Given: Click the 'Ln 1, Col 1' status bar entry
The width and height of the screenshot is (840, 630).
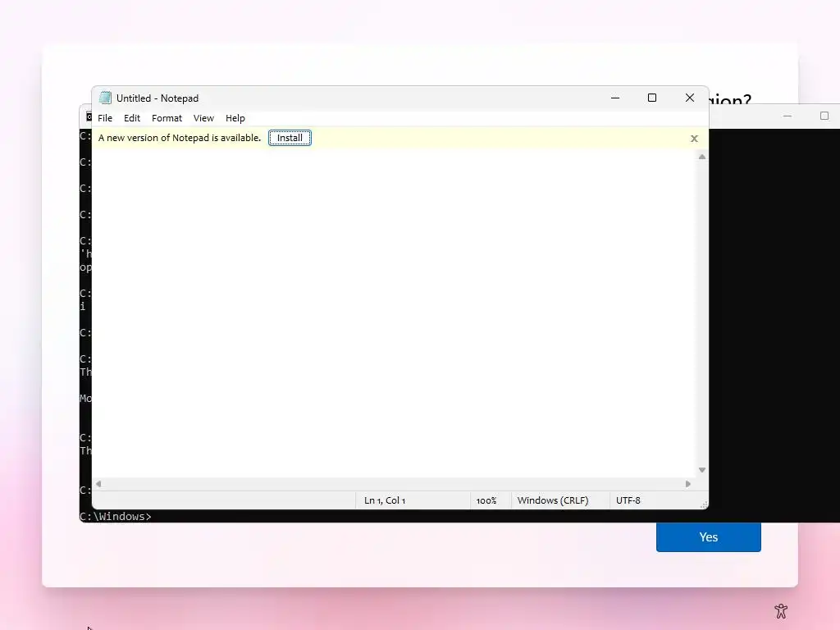Looking at the screenshot, I should click(385, 500).
